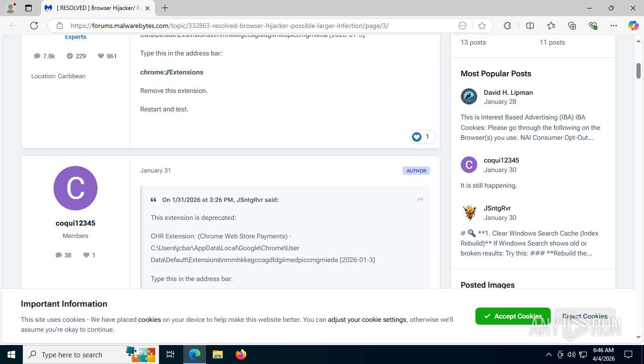View site information lock icon
The image size is (644, 364).
59,26
